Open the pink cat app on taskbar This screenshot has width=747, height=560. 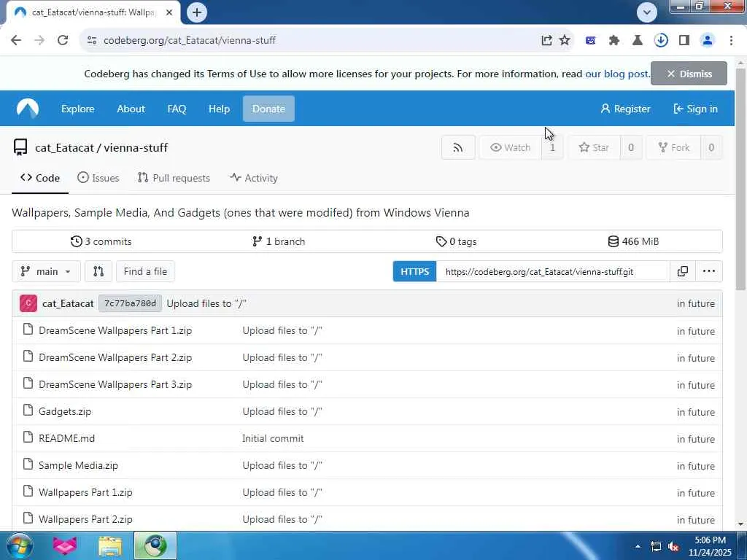65,545
